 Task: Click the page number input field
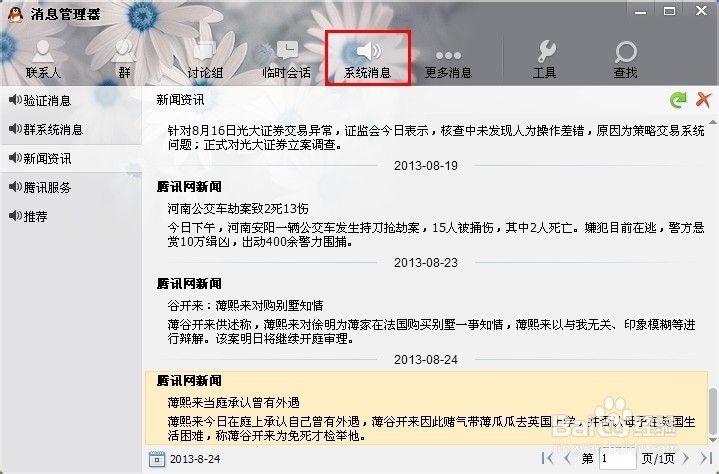[x=617, y=459]
